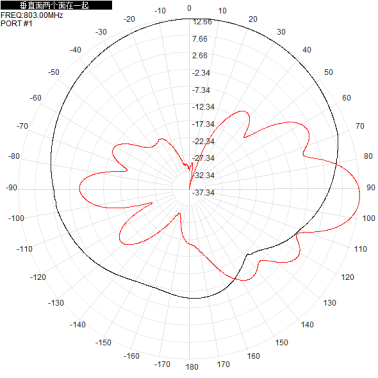
Task: Select the -22.34 radial scale value
Action: tap(203, 141)
